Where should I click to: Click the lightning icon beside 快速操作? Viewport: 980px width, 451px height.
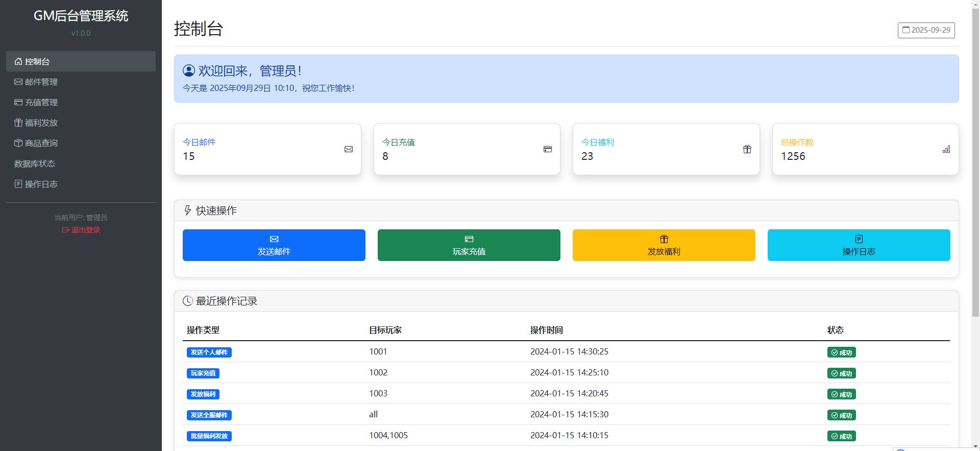point(188,210)
